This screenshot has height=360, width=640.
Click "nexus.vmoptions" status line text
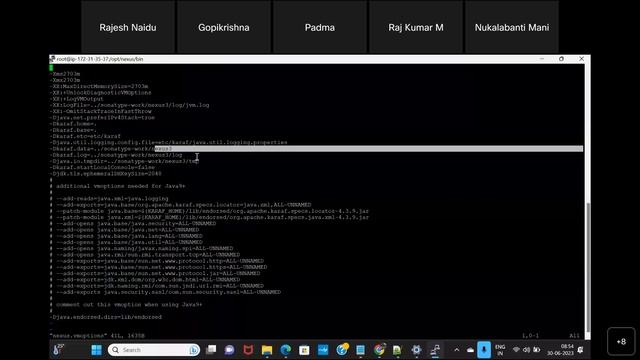click(97, 336)
